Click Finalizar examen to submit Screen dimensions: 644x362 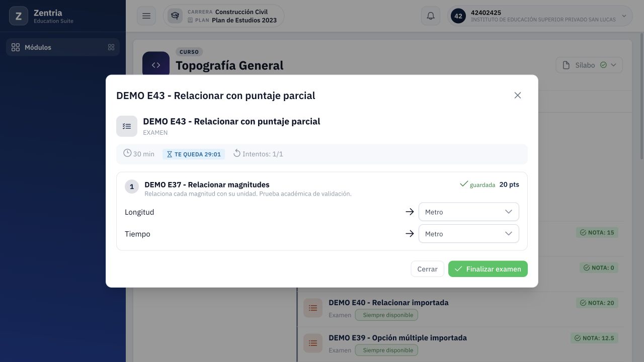click(x=488, y=269)
